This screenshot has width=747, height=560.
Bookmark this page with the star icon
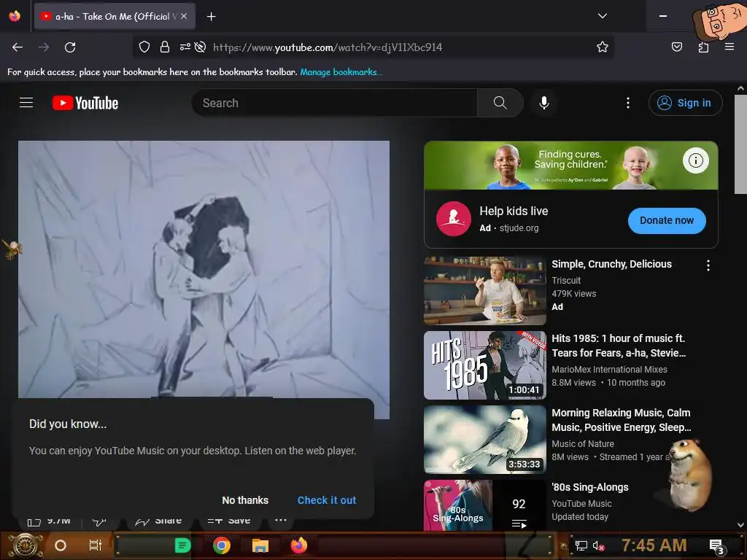[x=602, y=47]
